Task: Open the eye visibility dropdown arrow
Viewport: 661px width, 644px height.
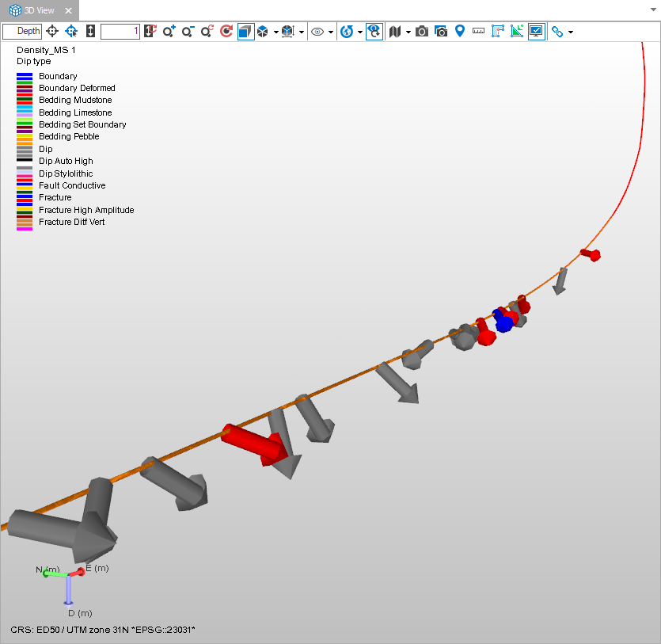Action: 330,32
